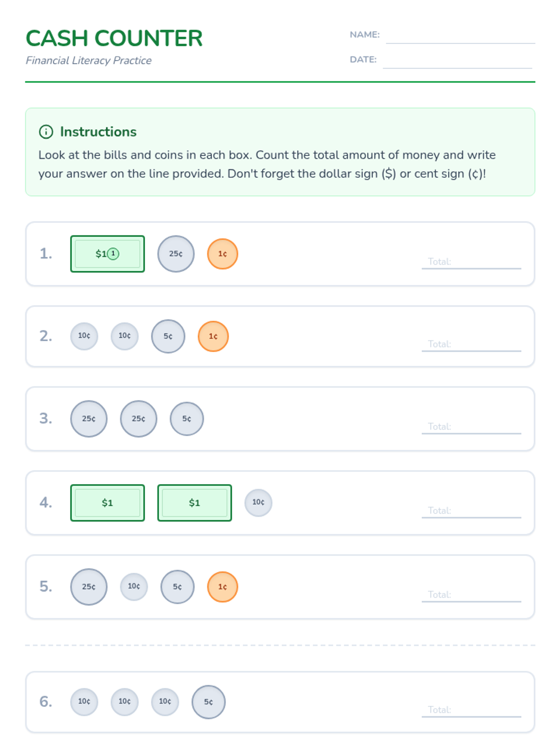Click the 5¢ nickel in problem 5

pos(177,587)
